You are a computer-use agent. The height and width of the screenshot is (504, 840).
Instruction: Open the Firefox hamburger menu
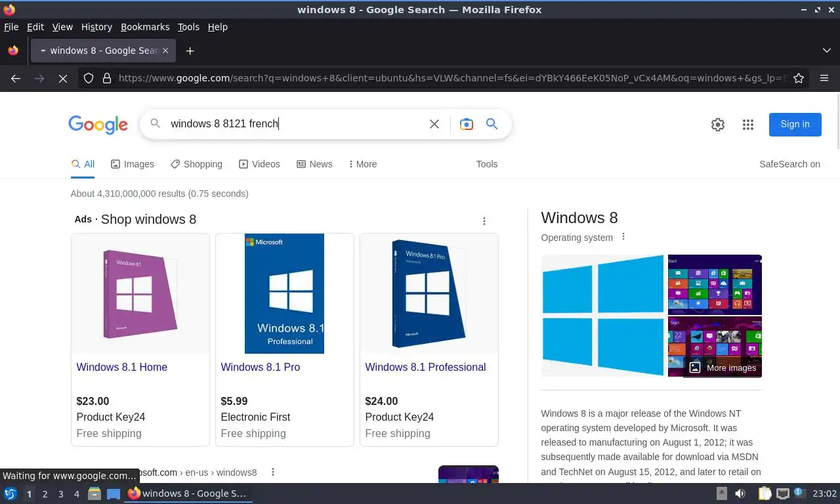point(824,78)
